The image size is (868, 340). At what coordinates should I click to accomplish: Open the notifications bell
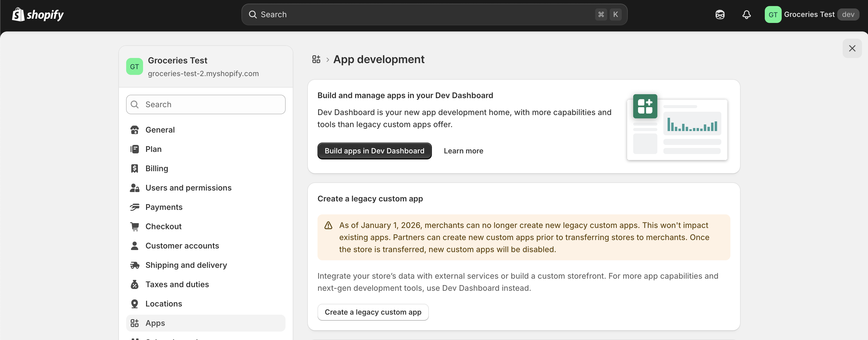(746, 14)
